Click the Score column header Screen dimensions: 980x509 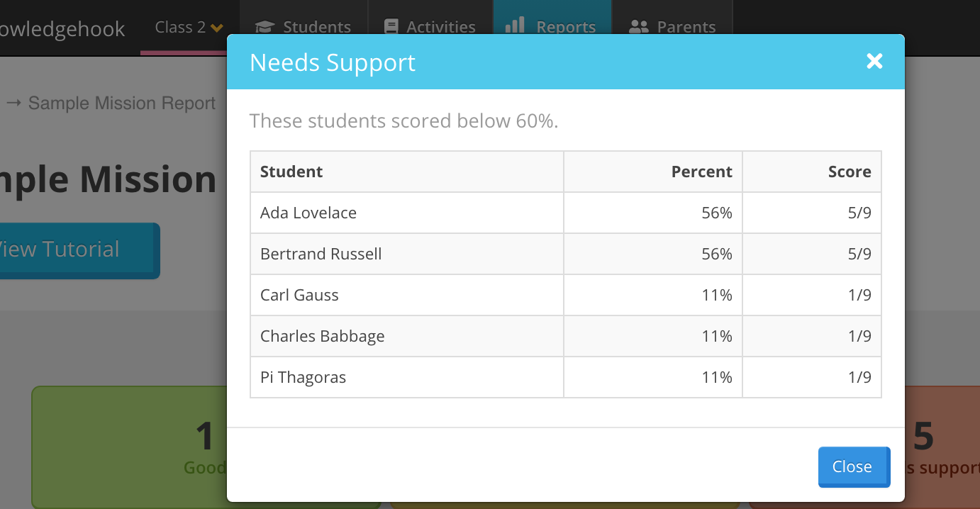click(849, 172)
